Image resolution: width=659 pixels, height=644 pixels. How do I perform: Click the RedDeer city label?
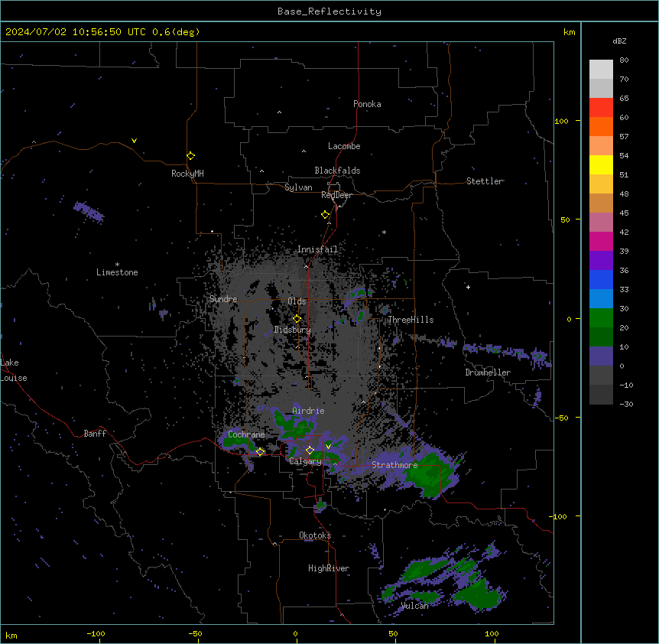[337, 195]
